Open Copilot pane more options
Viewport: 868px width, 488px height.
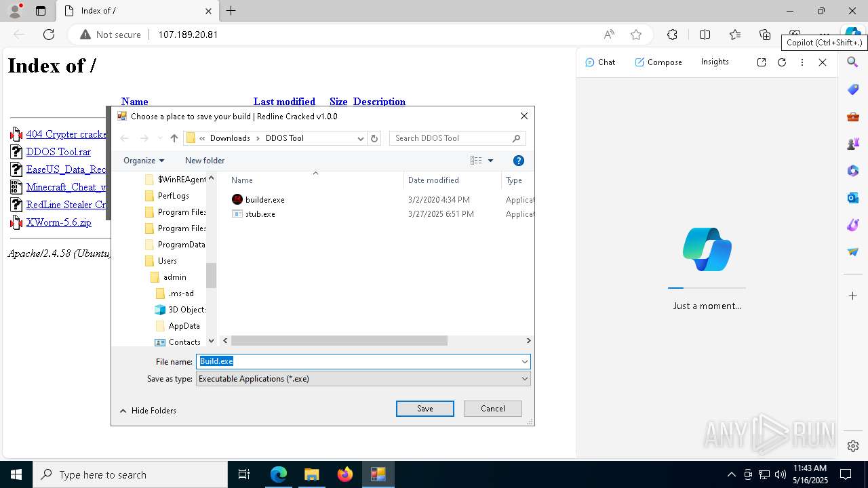pos(802,62)
